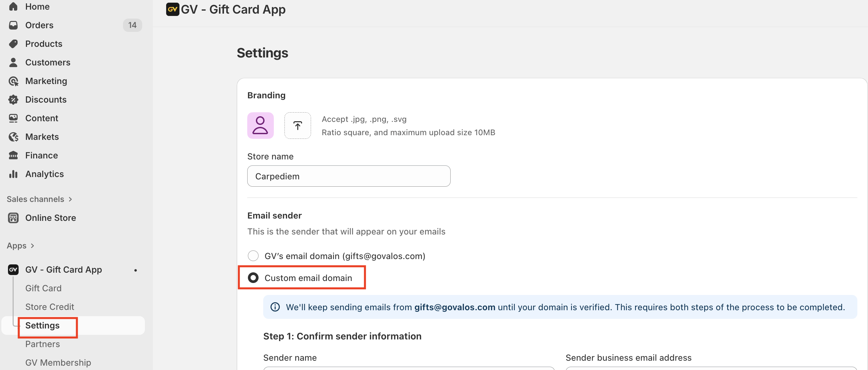Click the Marketing target icon
The image size is (868, 370).
click(x=13, y=81)
